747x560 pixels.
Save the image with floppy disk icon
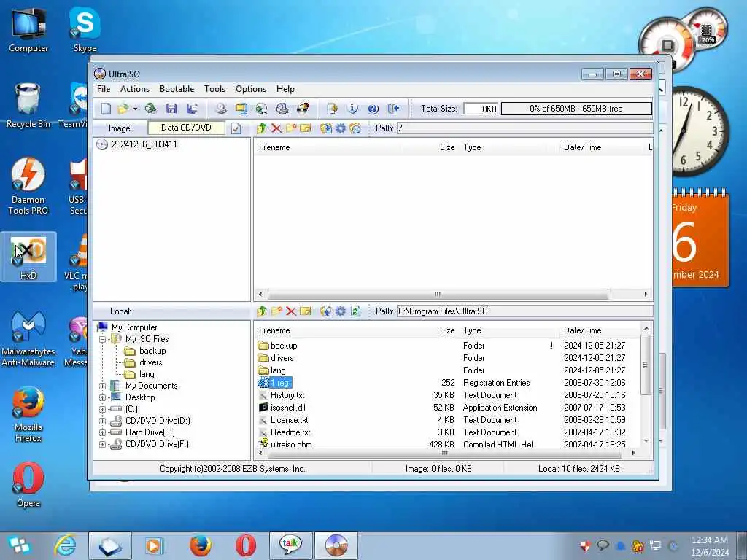[171, 109]
